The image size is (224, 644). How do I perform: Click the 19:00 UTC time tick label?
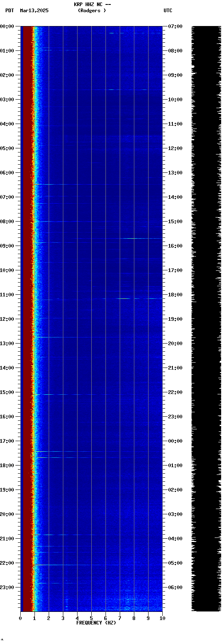coord(175,319)
